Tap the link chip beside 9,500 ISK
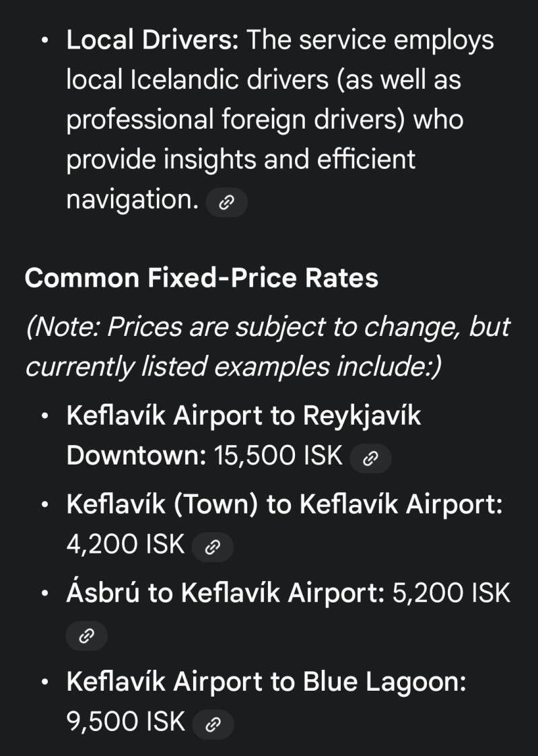This screenshot has width=538, height=756. [212, 724]
